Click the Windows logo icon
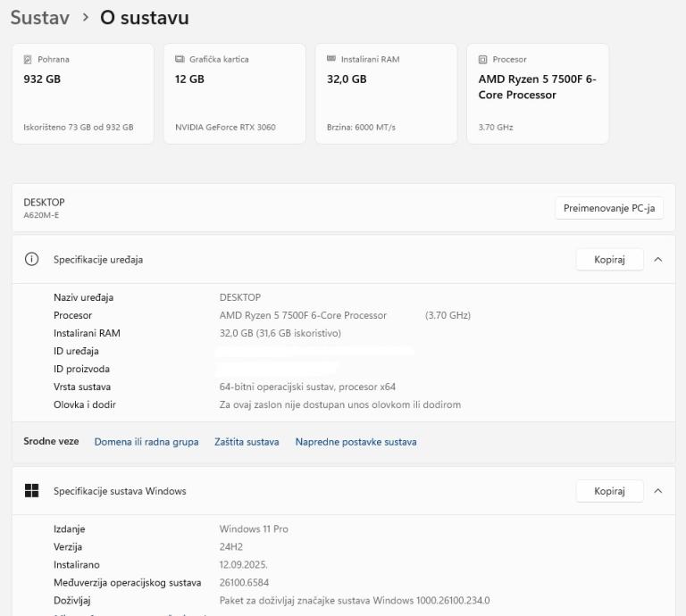This screenshot has width=686, height=616. pyautogui.click(x=32, y=491)
